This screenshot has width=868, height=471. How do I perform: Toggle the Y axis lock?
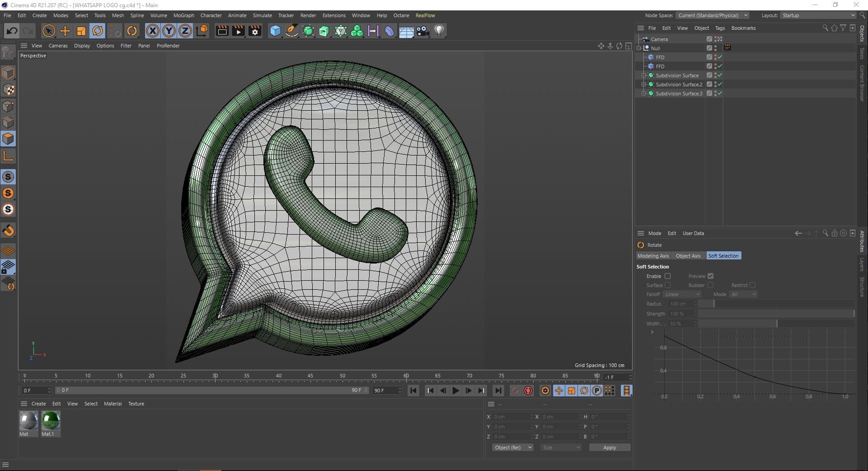(169, 31)
